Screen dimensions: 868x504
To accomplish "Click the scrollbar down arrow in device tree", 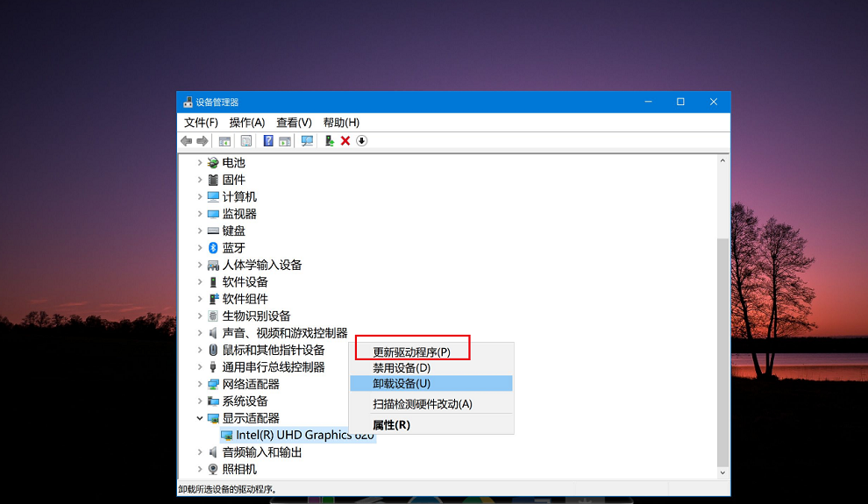I will click(x=722, y=473).
